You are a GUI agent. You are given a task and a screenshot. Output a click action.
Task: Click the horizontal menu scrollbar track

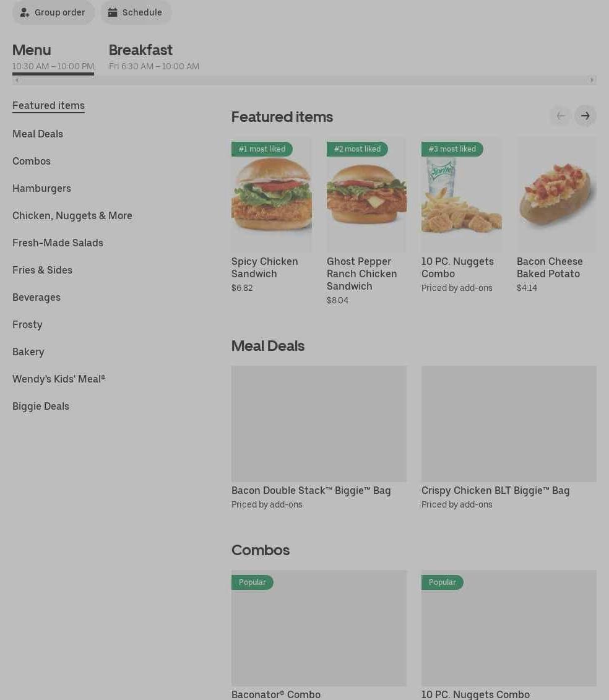(304, 80)
